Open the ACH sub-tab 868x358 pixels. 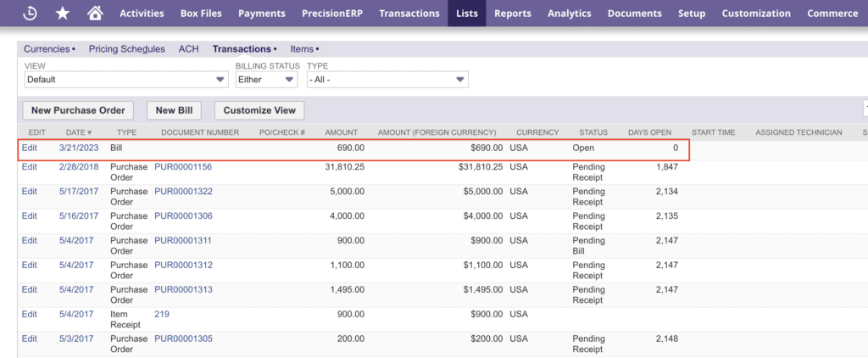188,49
